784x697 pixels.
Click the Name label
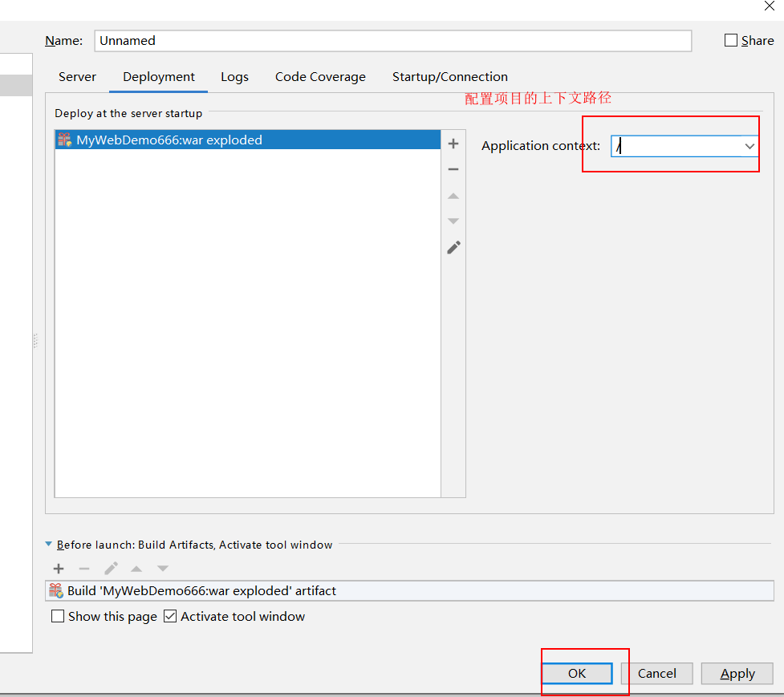click(x=64, y=40)
